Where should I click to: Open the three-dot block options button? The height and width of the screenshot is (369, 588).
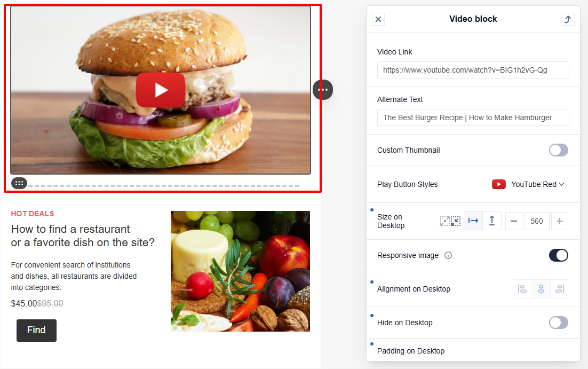point(323,90)
